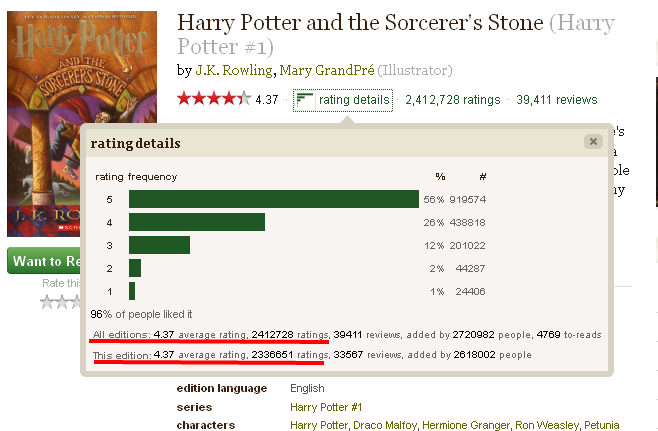This screenshot has height=431, width=658.
Task: Open Draco Malfoy character link
Action: pos(384,426)
